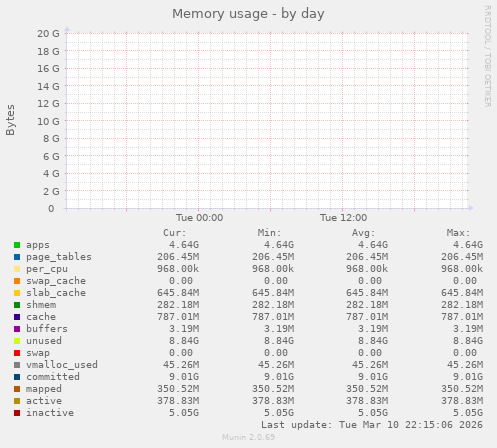Click the indigo cache swatch

pyautogui.click(x=17, y=317)
